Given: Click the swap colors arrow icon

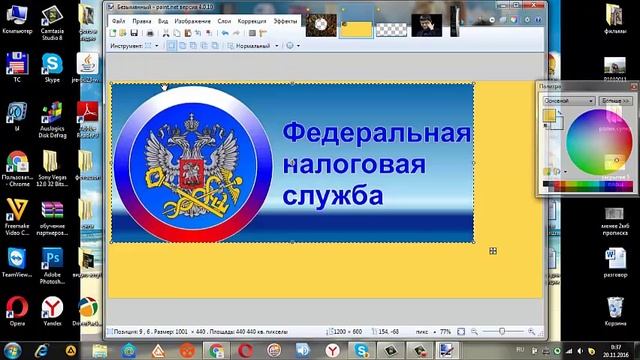Looking at the screenshot, I should [x=561, y=112].
